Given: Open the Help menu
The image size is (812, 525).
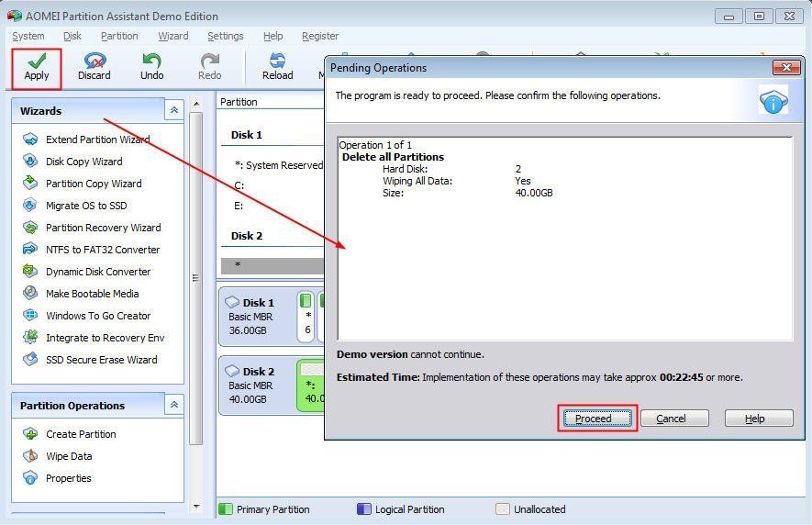Looking at the screenshot, I should point(273,36).
